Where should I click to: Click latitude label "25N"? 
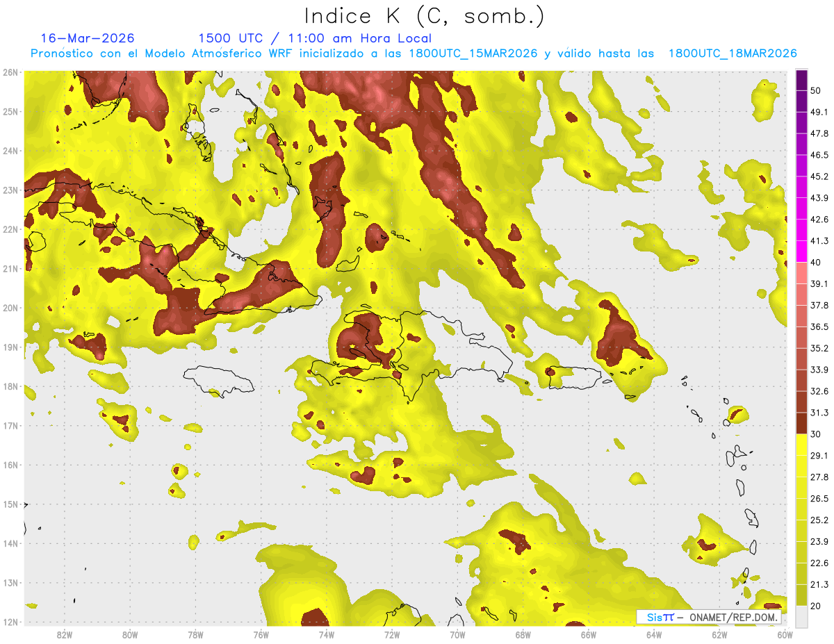[x=10, y=112]
